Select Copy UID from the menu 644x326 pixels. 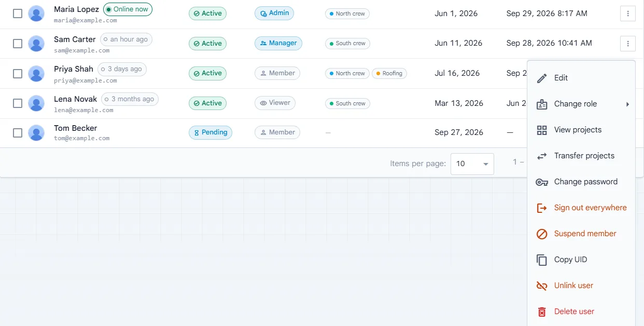[x=581, y=260]
